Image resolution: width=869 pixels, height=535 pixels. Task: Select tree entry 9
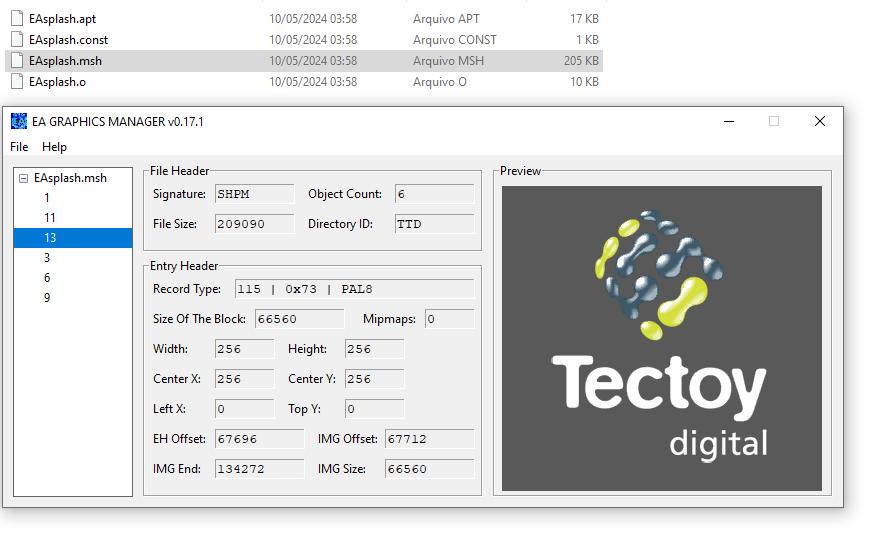[x=47, y=298]
